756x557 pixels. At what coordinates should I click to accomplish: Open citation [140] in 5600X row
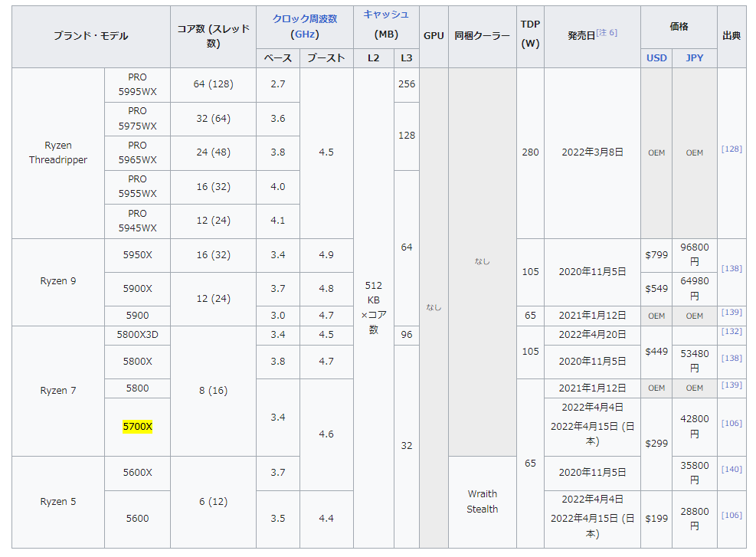coord(731,469)
